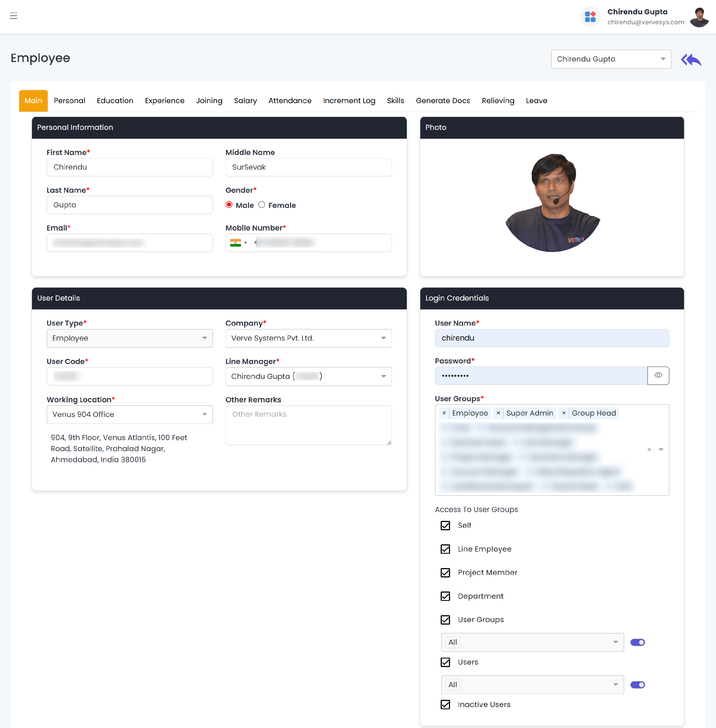Show the password with the eye icon
This screenshot has width=716, height=728.
658,375
